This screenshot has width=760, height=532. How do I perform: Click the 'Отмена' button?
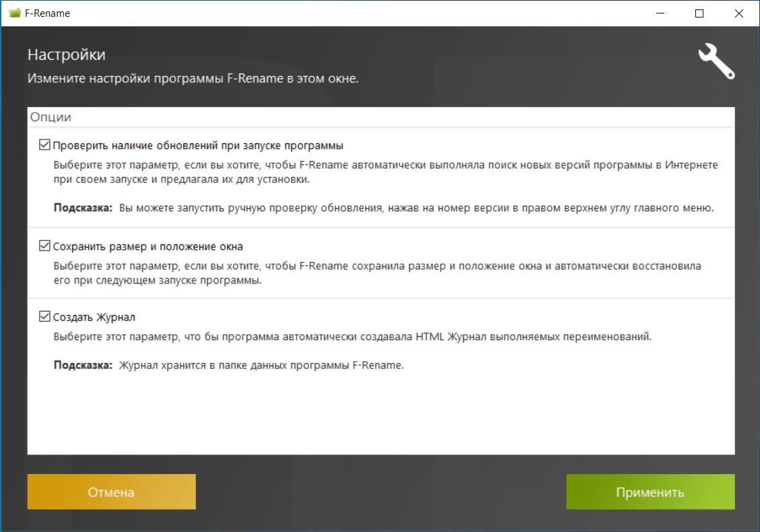[x=111, y=492]
